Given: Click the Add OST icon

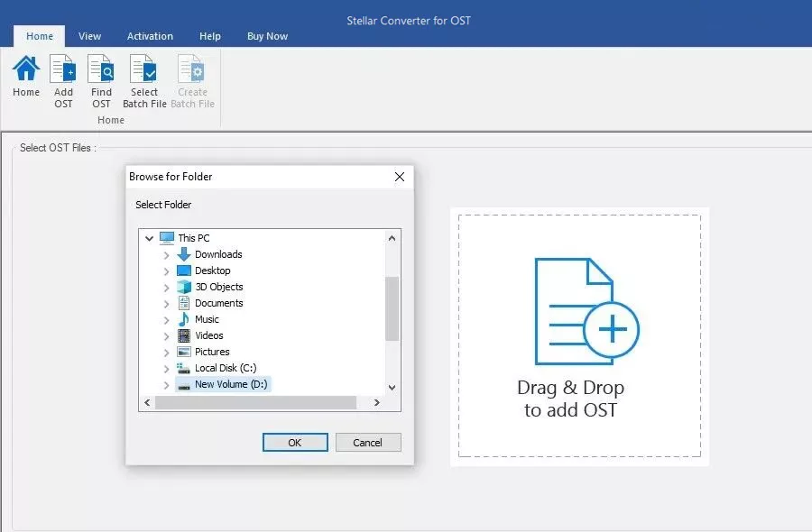Looking at the screenshot, I should tap(62, 69).
